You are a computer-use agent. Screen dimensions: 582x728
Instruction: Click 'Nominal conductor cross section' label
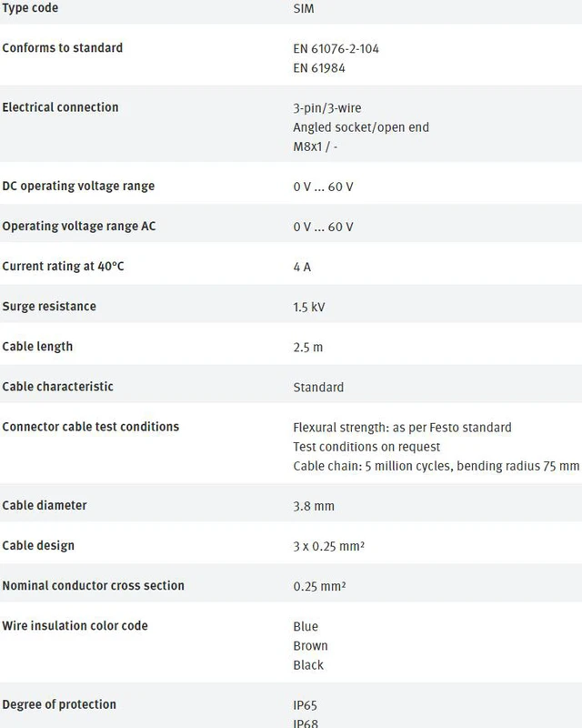click(94, 585)
